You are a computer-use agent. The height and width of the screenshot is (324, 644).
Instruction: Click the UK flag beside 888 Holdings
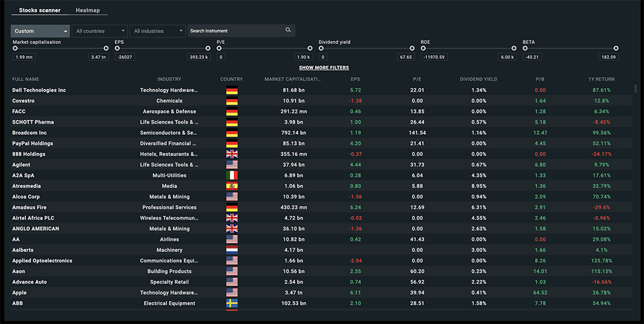[x=232, y=154]
